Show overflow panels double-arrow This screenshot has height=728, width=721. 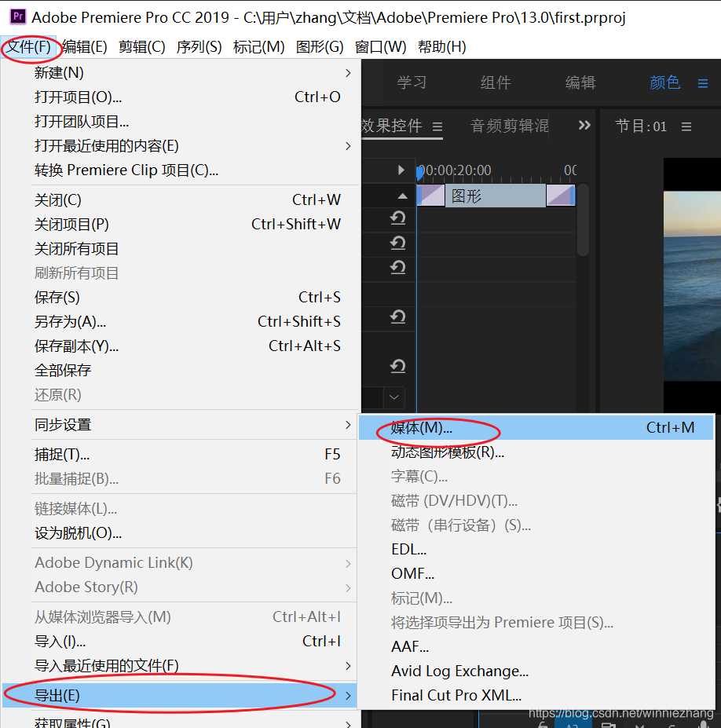pos(584,125)
